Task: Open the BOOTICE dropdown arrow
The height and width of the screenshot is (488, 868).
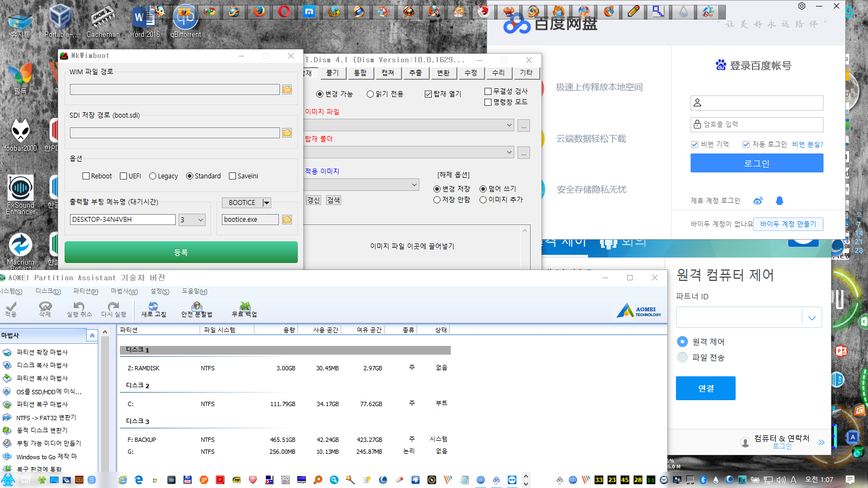Action: pos(266,203)
